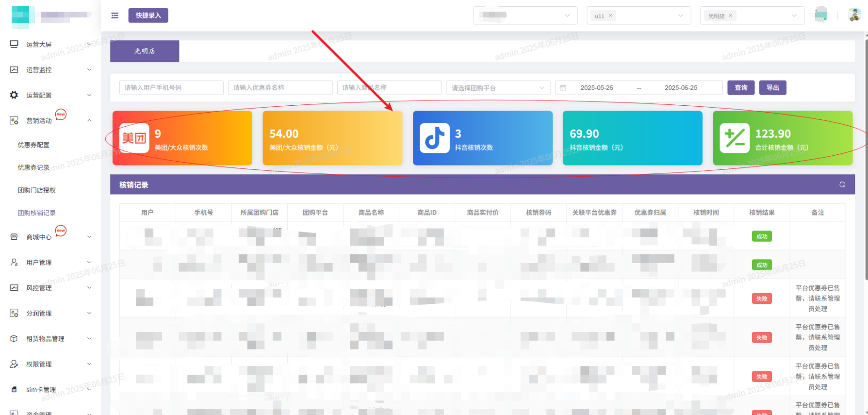Click the 导出 export button
The image size is (868, 415).
pos(772,88)
